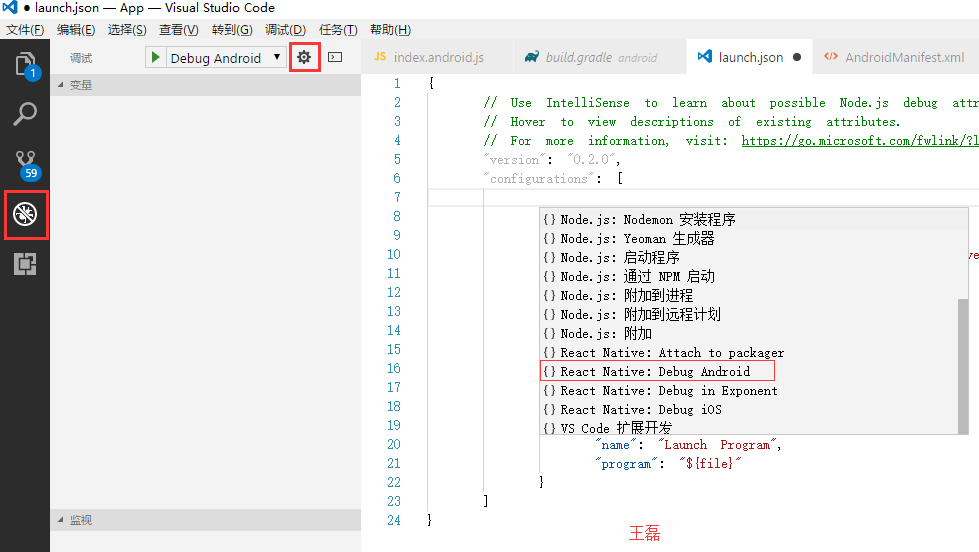Open launch.json via the gear icon
Viewport: 979px width, 552px height.
coord(304,58)
